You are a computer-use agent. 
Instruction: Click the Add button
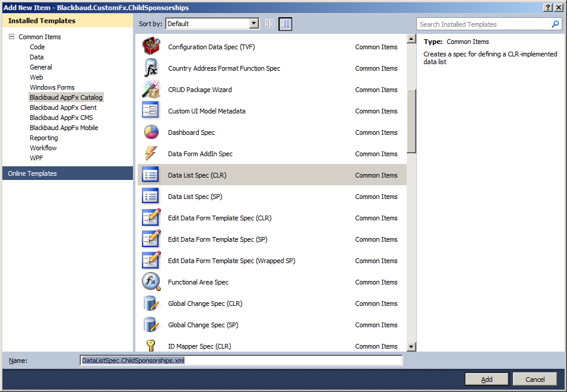487,380
